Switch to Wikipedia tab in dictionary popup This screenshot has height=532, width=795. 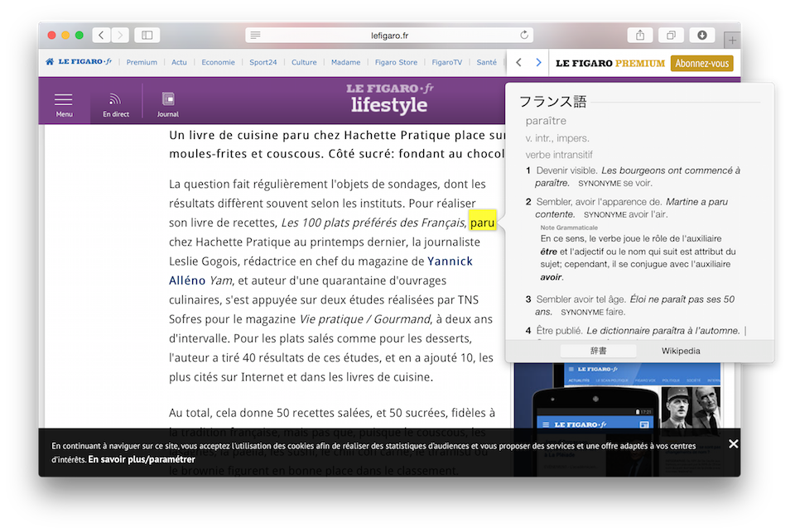click(x=680, y=351)
